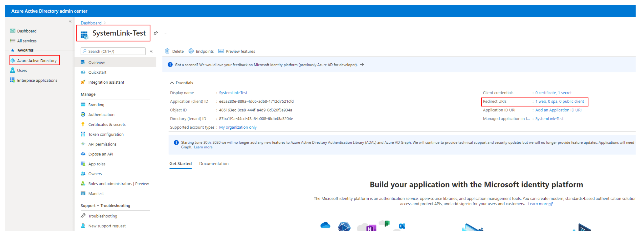Open redirect URIs 1 web link
This screenshot has width=644, height=231.
[559, 101]
